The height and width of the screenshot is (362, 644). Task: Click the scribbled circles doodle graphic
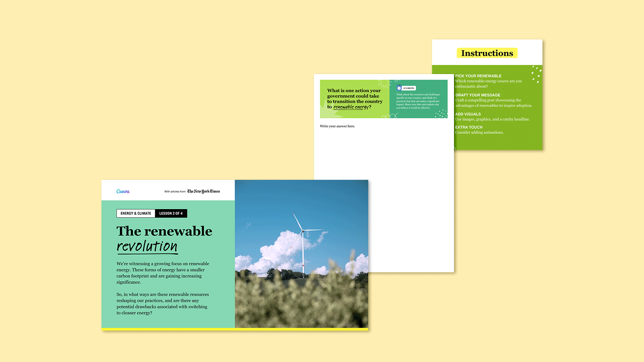[390, 116]
